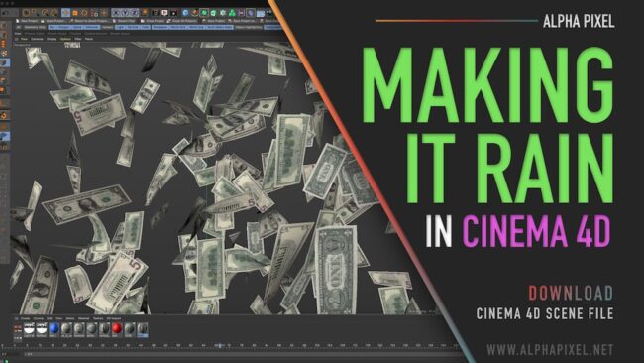644x363 pixels.
Task: Open the Render Settings icon
Action: (173, 13)
